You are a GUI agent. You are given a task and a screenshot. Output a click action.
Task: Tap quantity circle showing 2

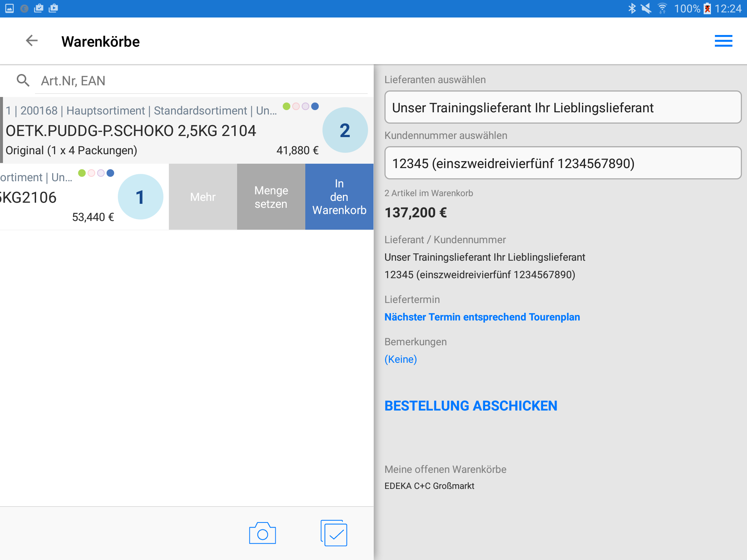click(345, 130)
